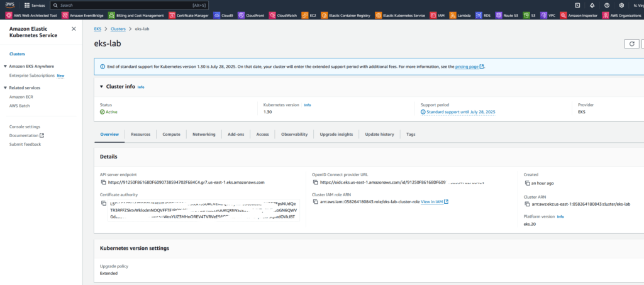Close the EKS sidebar panel
Screen dimensions: 644x285
click(74, 29)
